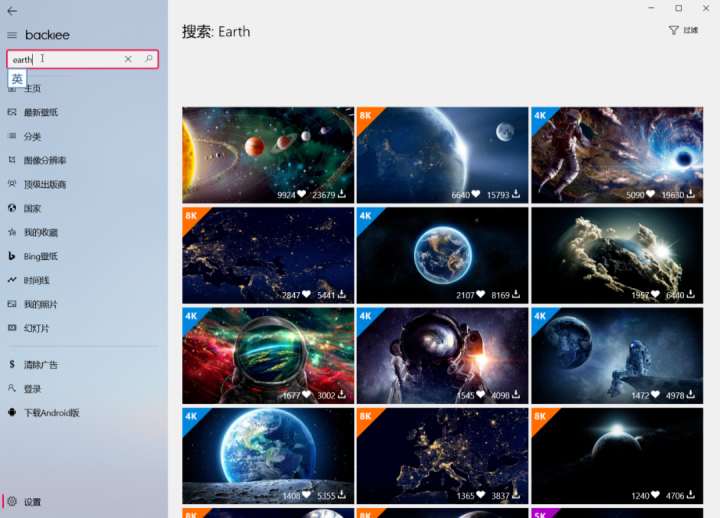Download the wallpaper with 5441 downloads
720x518 pixels.
342,294
